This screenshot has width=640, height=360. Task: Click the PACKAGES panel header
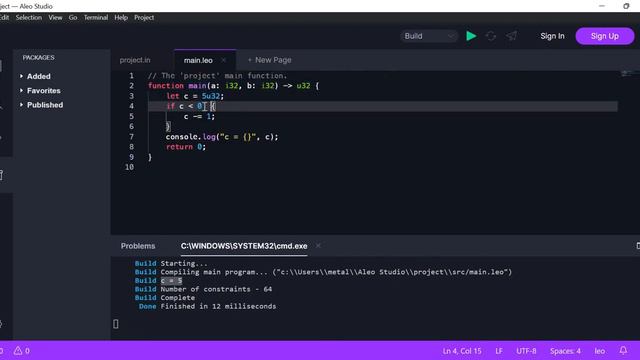(38, 58)
